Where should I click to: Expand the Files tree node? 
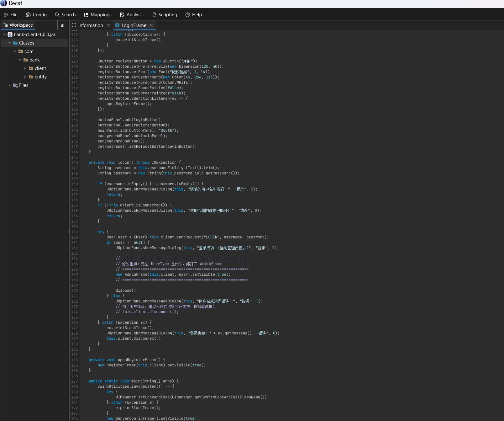9,85
